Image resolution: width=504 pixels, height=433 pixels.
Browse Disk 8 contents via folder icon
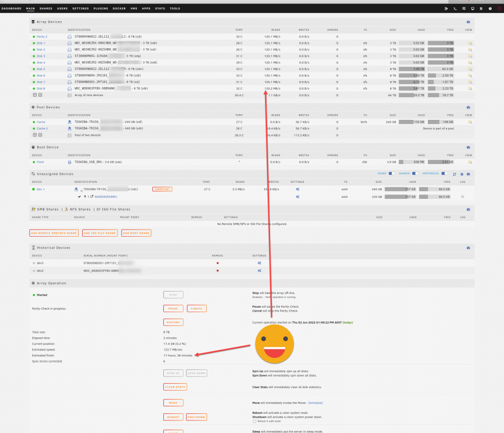pyautogui.click(x=470, y=89)
